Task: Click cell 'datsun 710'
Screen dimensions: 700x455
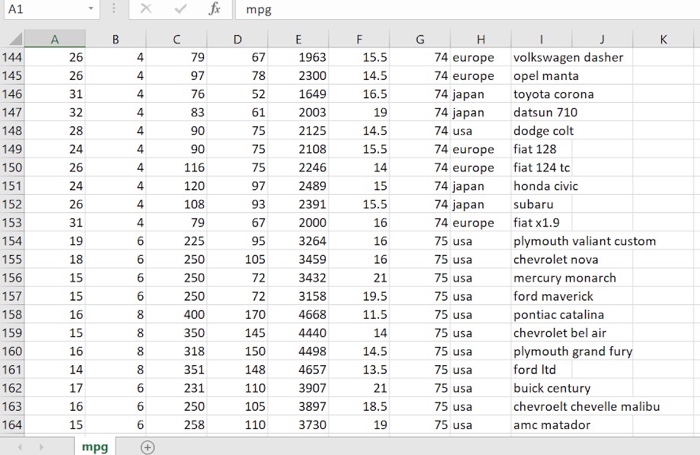Action: (545, 112)
